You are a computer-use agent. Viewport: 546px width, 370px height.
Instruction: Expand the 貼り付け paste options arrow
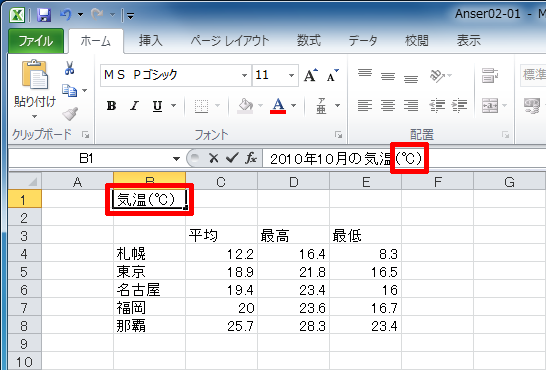coord(34,116)
